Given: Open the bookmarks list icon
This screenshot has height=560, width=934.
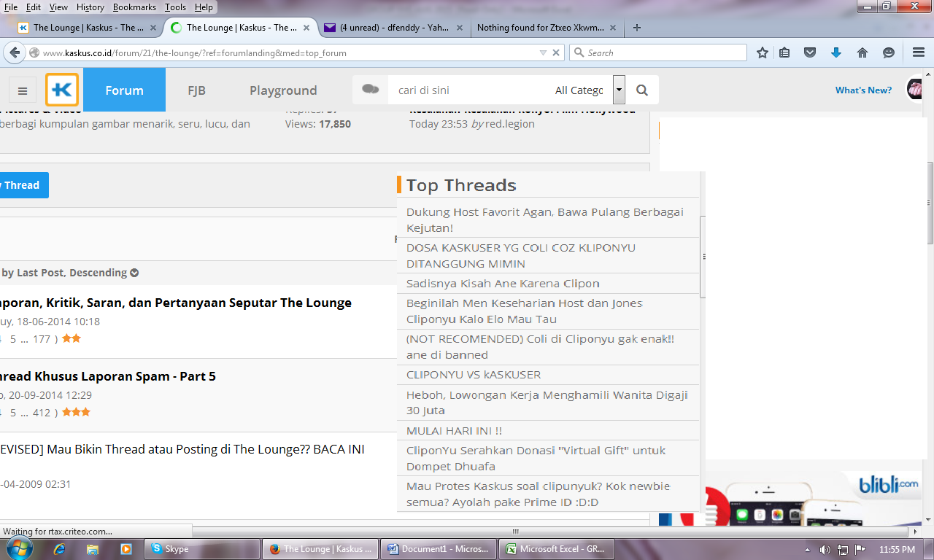Looking at the screenshot, I should 785,52.
